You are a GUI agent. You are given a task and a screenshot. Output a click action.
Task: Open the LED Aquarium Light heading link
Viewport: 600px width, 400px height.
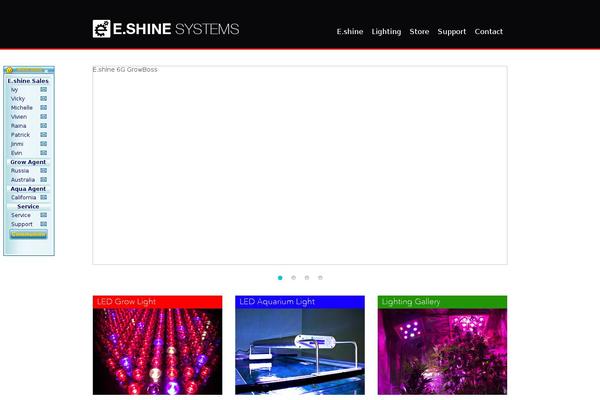tap(277, 302)
